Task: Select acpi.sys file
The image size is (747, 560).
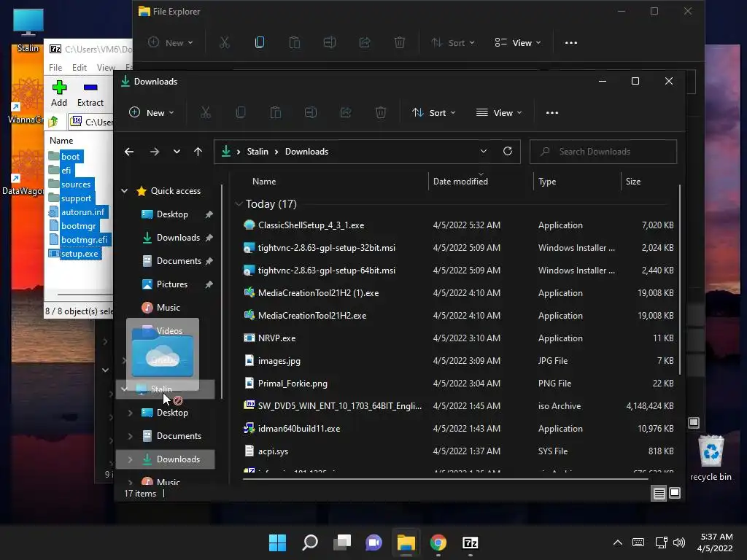Action: click(x=273, y=451)
